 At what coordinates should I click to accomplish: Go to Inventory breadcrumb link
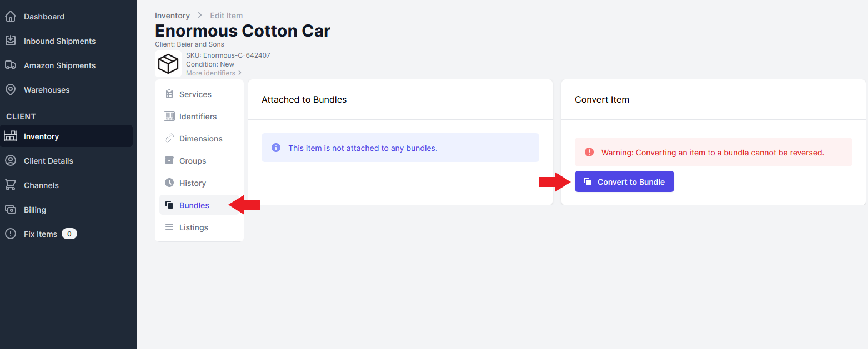pyautogui.click(x=172, y=16)
